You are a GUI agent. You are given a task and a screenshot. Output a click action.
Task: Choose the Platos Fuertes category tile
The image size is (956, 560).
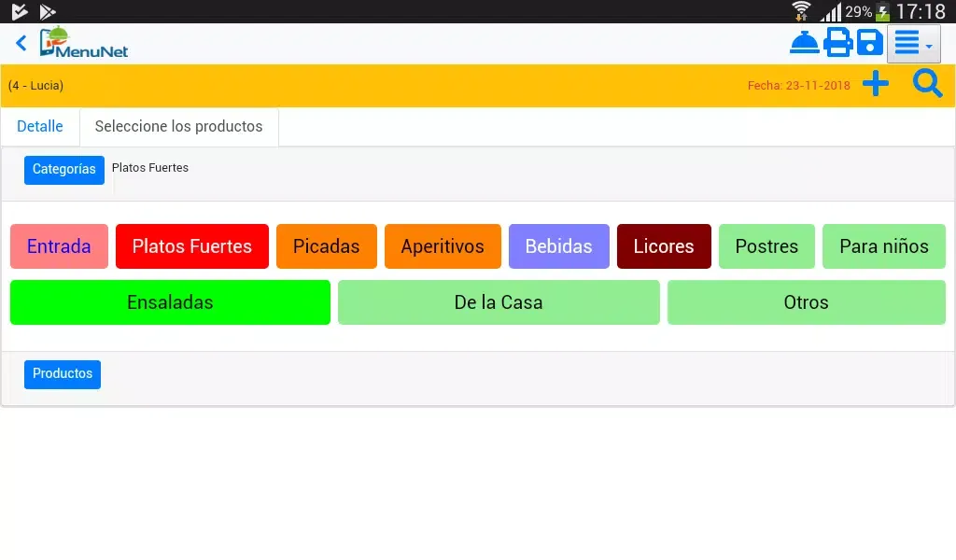point(192,246)
